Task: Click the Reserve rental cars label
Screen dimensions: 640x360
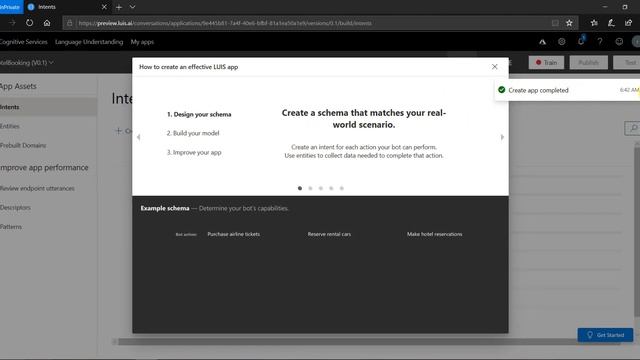Action: coord(329,234)
